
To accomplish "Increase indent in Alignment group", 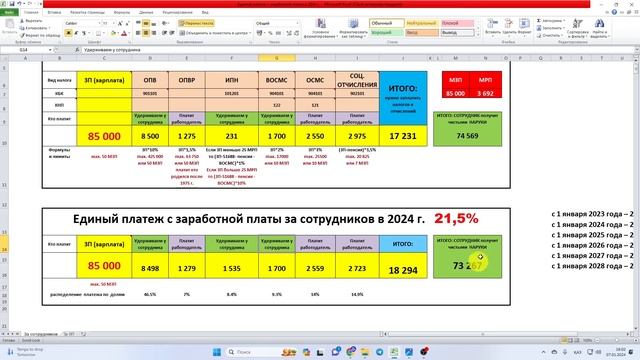I will tap(172, 33).
